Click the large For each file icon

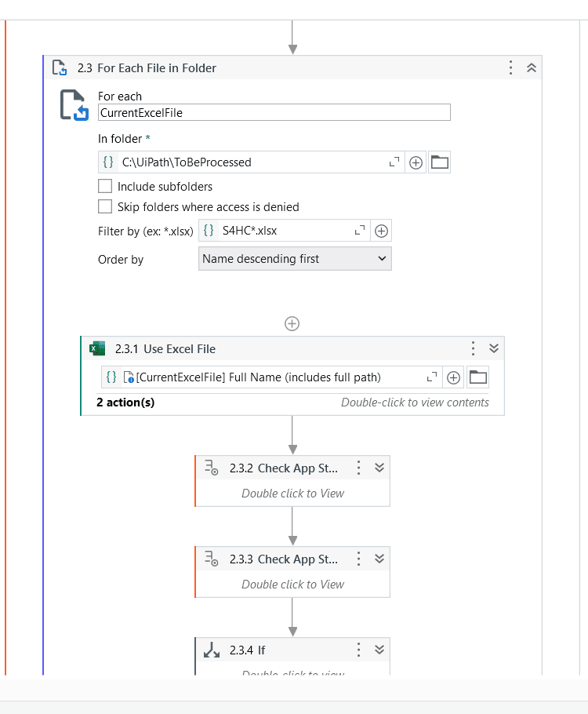[74, 105]
